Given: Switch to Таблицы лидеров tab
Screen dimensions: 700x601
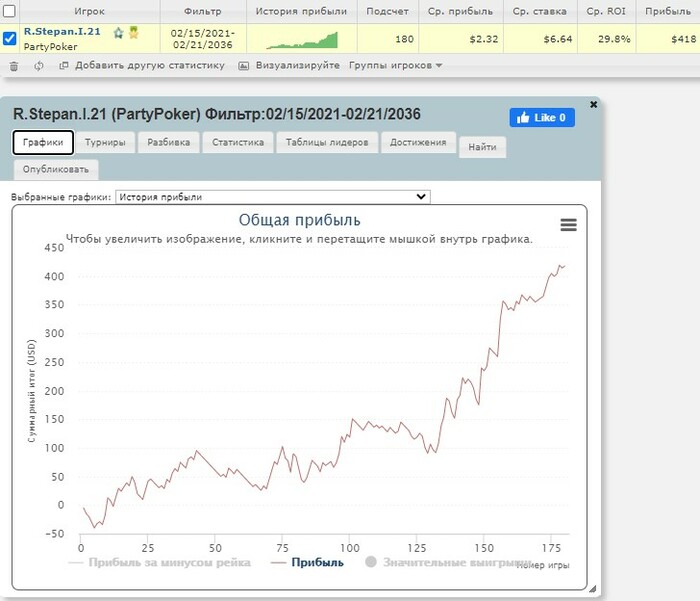Looking at the screenshot, I should point(327,142).
